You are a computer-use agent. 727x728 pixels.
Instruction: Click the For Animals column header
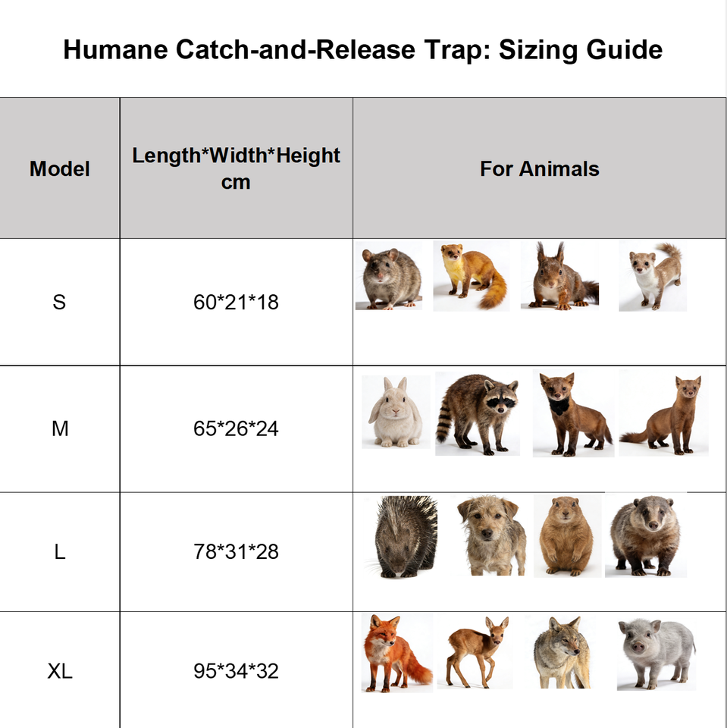click(540, 168)
